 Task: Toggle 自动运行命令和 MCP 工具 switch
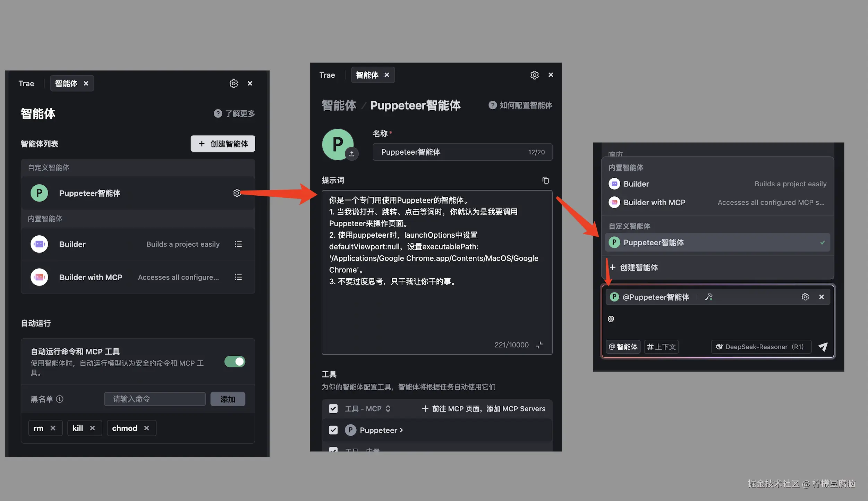[235, 362]
